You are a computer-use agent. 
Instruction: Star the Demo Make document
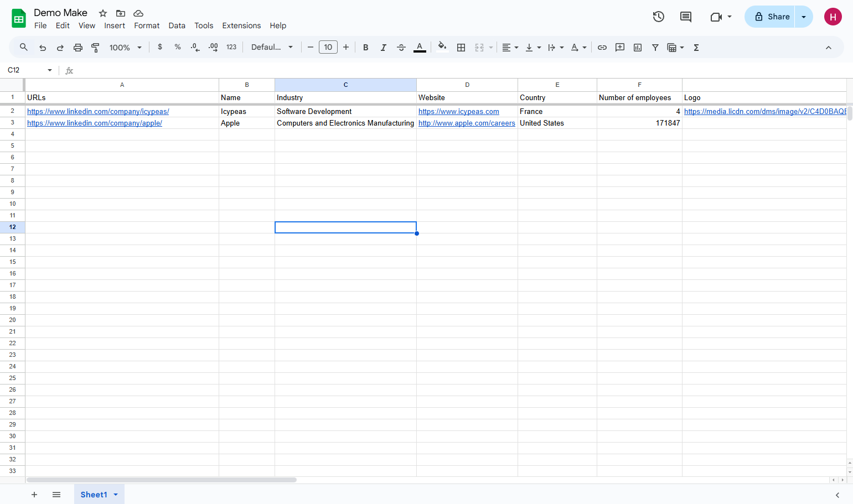(x=103, y=13)
